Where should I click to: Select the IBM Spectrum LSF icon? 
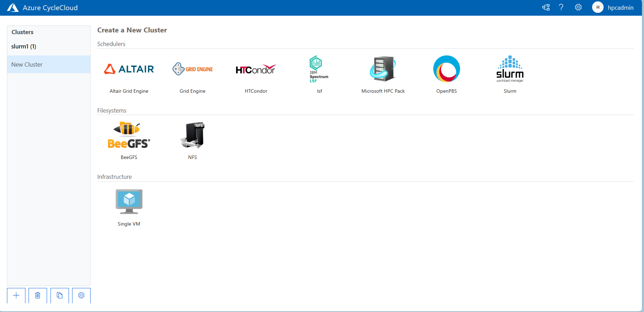(319, 69)
